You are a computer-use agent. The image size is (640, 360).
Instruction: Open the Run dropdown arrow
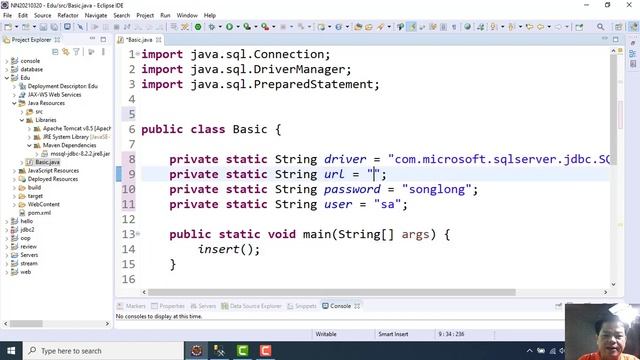(x=238, y=27)
